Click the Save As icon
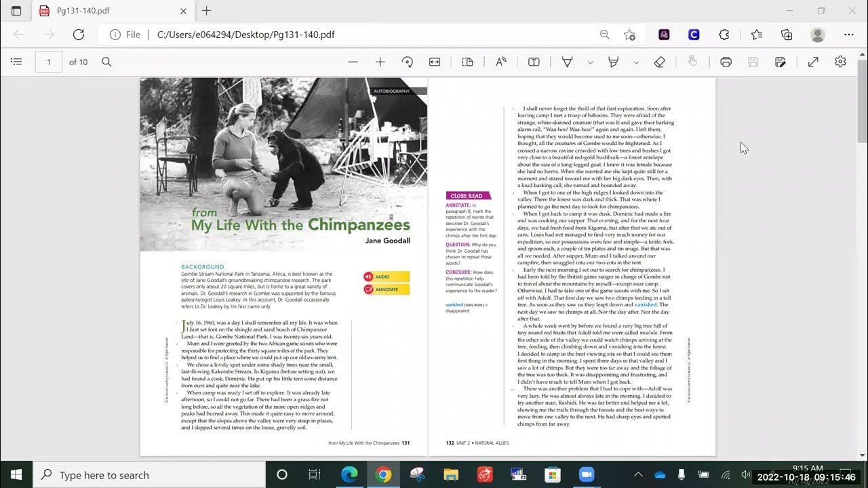The width and height of the screenshot is (868, 488). tap(780, 62)
